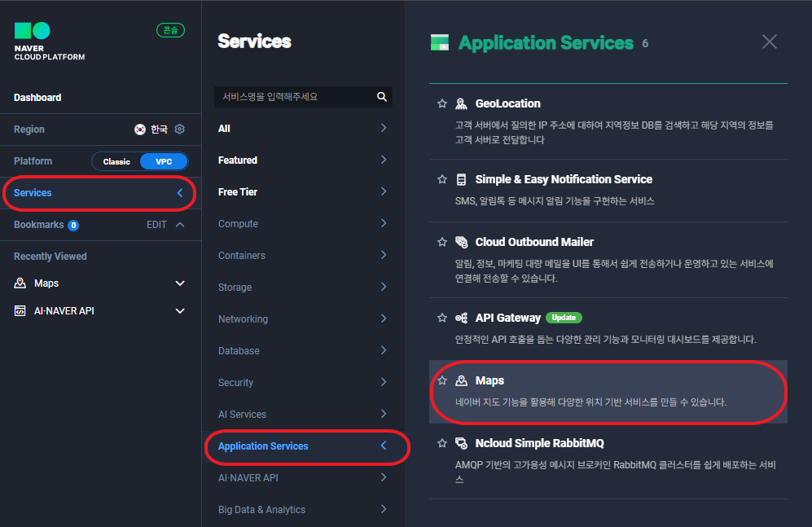
Task: Click the service name search field
Action: pos(293,97)
